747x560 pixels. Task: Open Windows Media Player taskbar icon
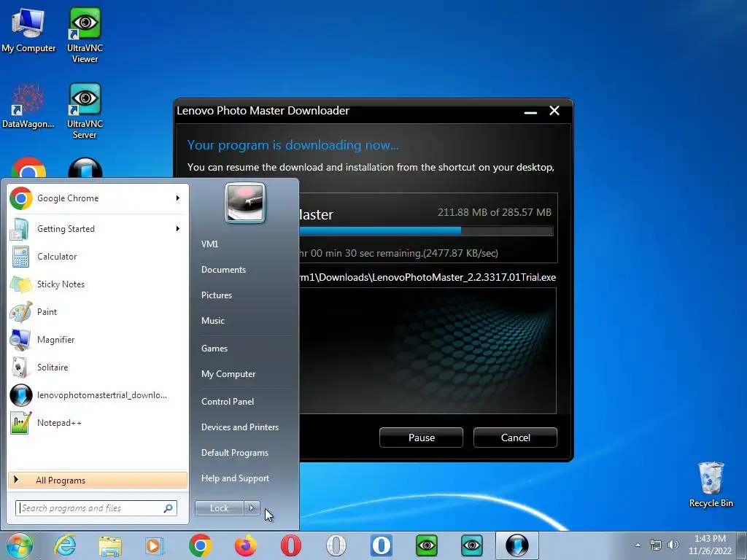tap(155, 545)
